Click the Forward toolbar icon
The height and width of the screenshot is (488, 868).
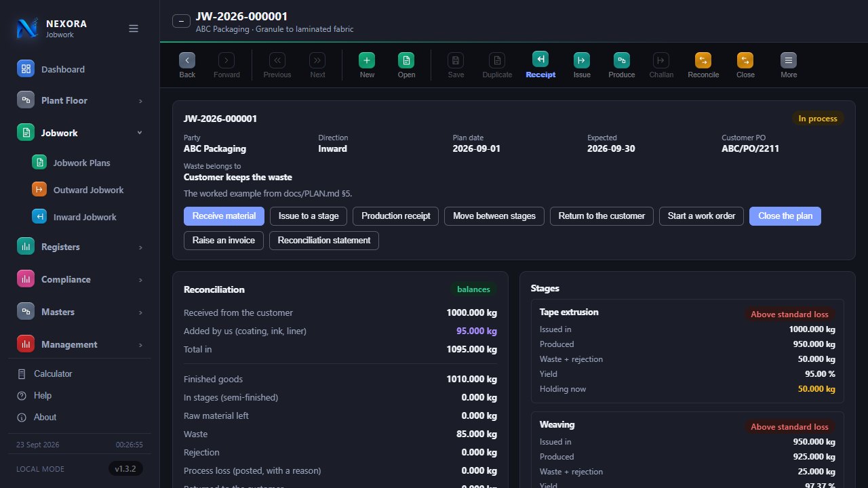tap(226, 60)
